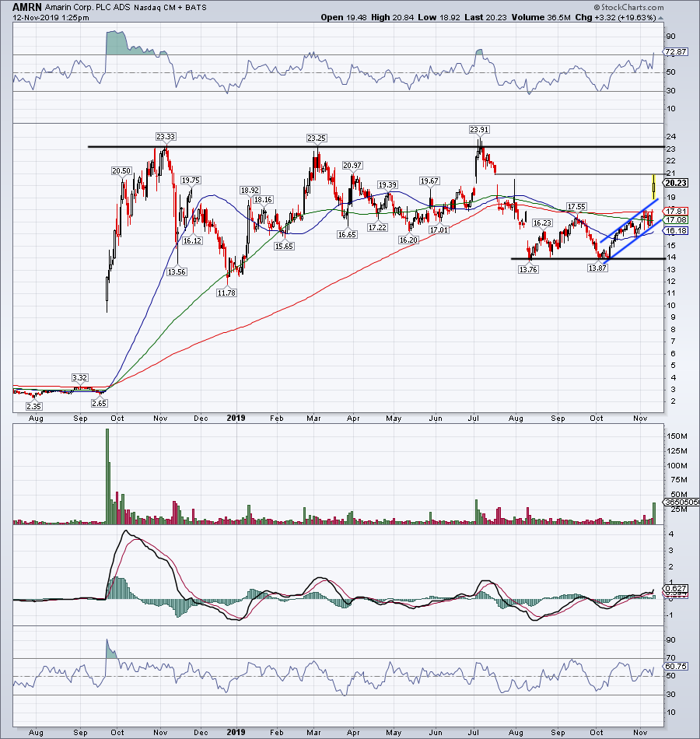This screenshot has width=700, height=739.
Task: Click the 150M volume axis label
Action: tap(677, 436)
